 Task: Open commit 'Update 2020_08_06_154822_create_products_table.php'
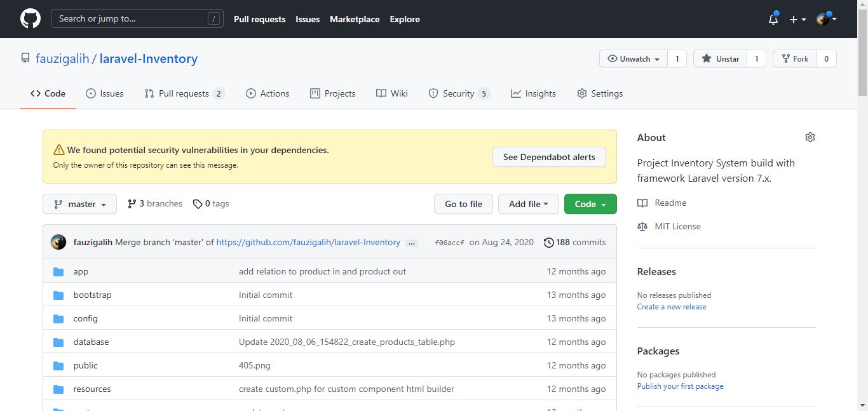coord(347,342)
